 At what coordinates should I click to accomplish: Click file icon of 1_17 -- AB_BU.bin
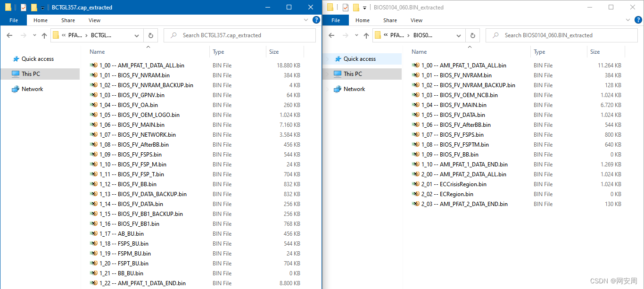[93, 234]
